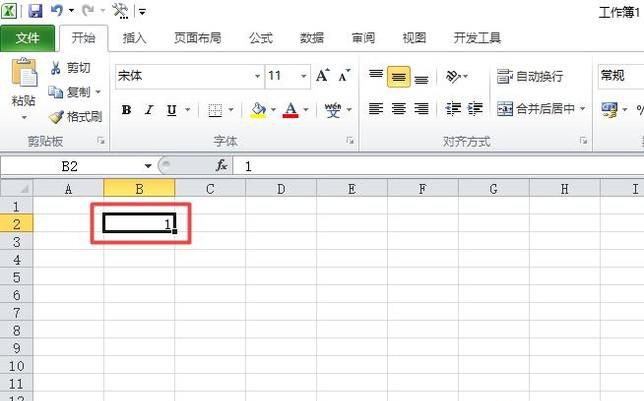Apply the yellow fill color bucket
The image size is (644, 401).
click(x=258, y=110)
